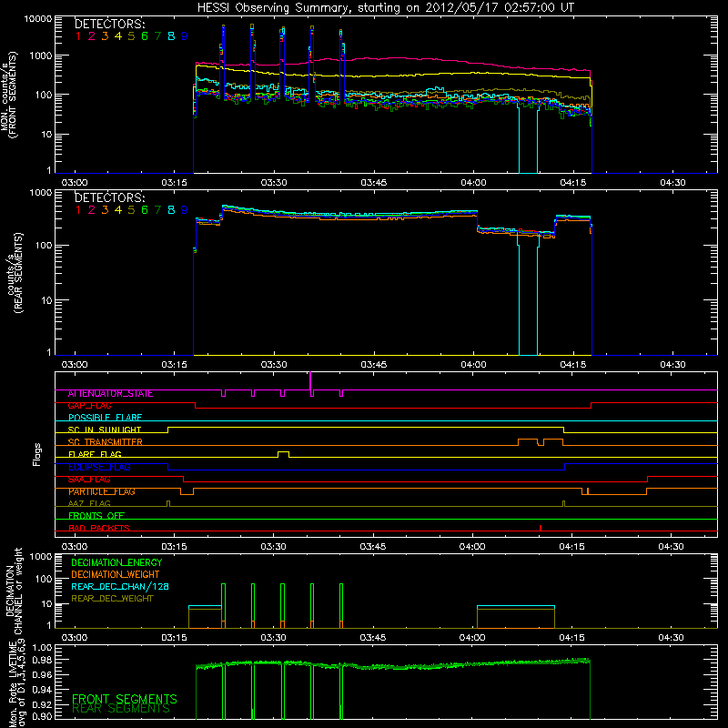Click the SC_IN_SUNLIGHT flag label
This screenshot has height=728, width=728.
(x=105, y=430)
